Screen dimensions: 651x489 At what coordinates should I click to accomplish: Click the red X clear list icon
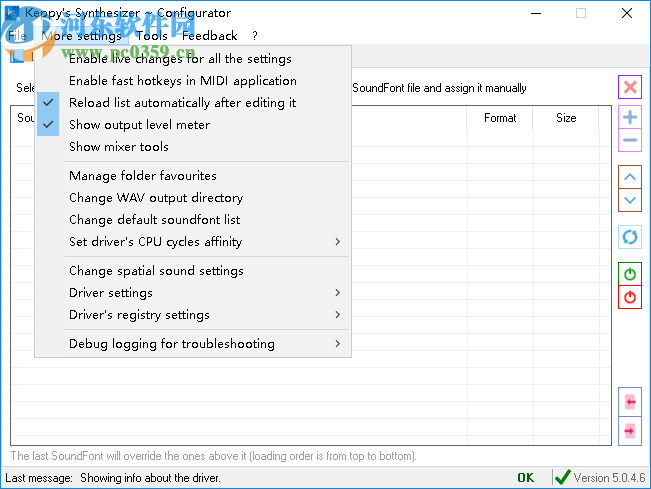[630, 87]
